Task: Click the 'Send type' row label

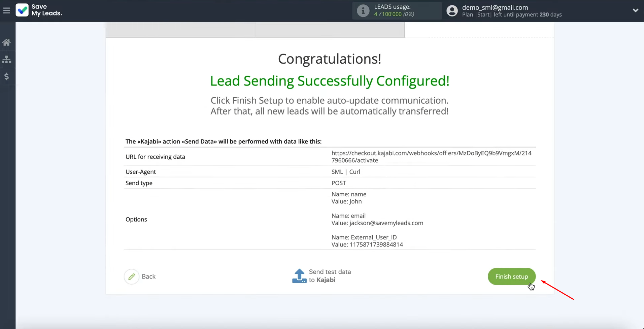Action: click(139, 183)
